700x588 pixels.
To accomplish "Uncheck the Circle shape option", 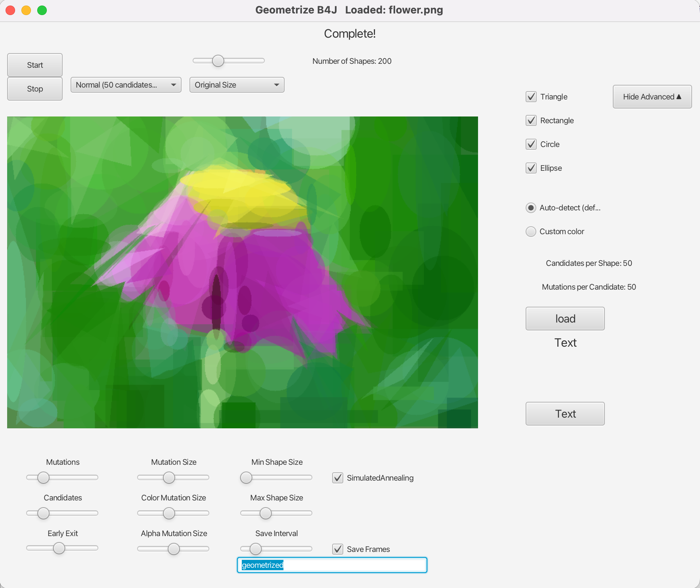I will coord(531,144).
